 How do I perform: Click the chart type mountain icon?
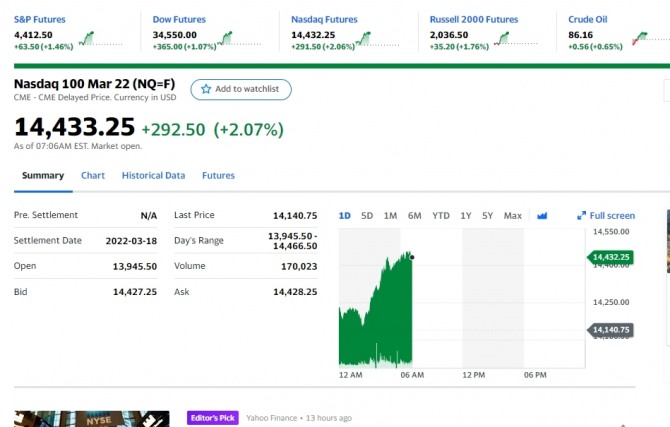pyautogui.click(x=543, y=215)
